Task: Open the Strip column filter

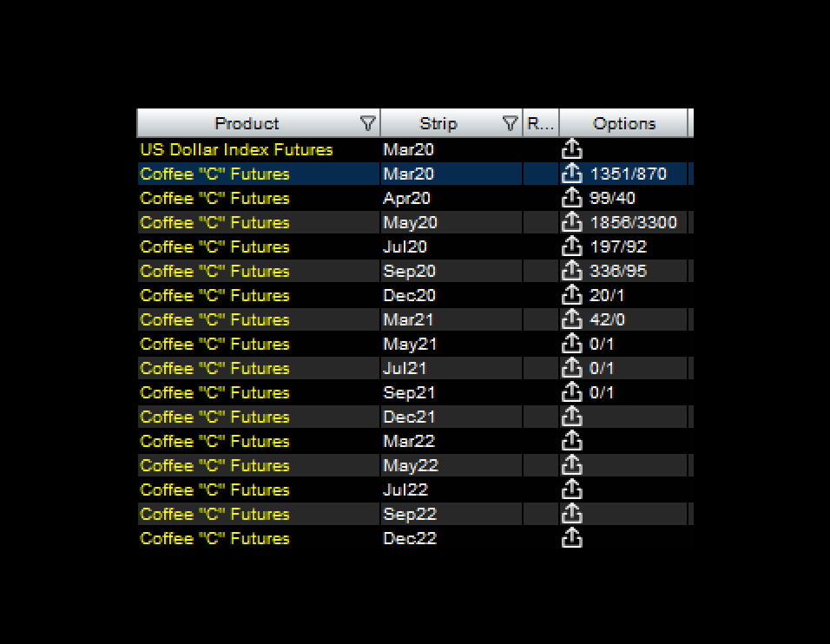Action: pos(510,124)
